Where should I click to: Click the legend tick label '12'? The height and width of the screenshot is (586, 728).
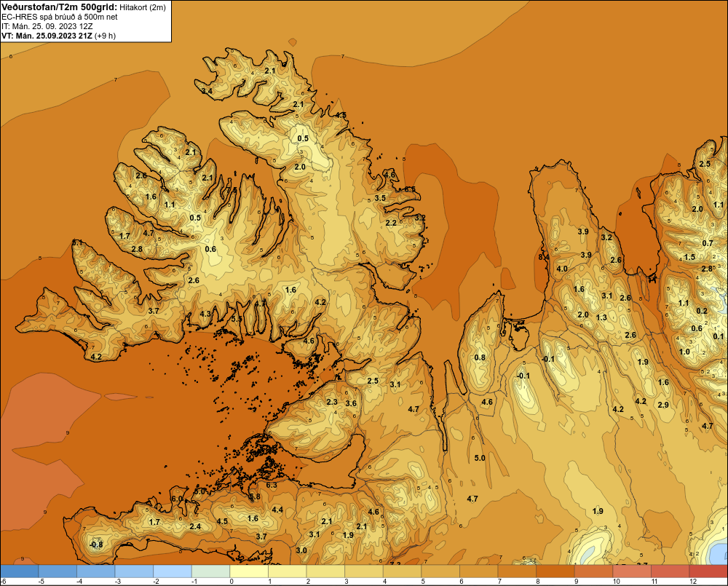coord(693,582)
